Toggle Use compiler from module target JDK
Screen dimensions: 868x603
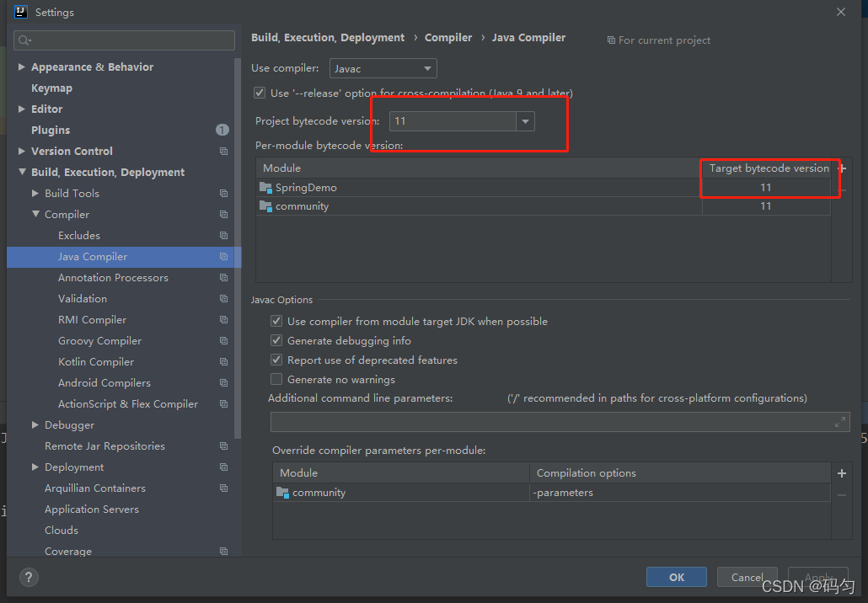point(276,321)
